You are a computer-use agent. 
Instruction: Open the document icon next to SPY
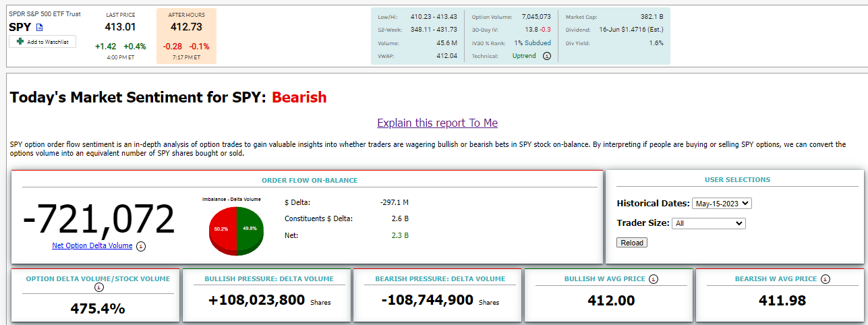point(39,28)
